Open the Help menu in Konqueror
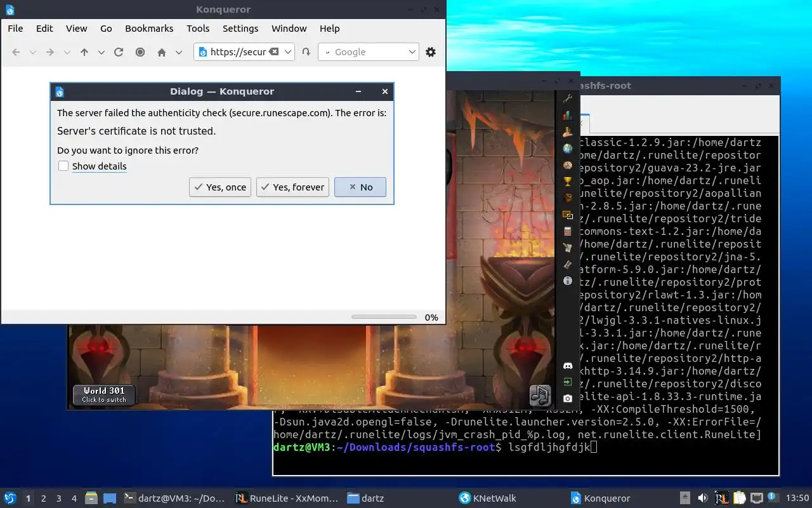 (330, 29)
